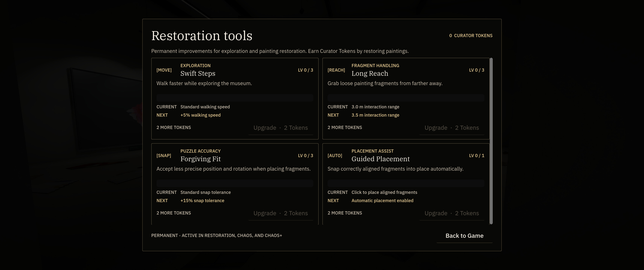Viewport: 644px width, 270px height.
Task: Click the permanent upgrades footer note
Action: pos(216,235)
